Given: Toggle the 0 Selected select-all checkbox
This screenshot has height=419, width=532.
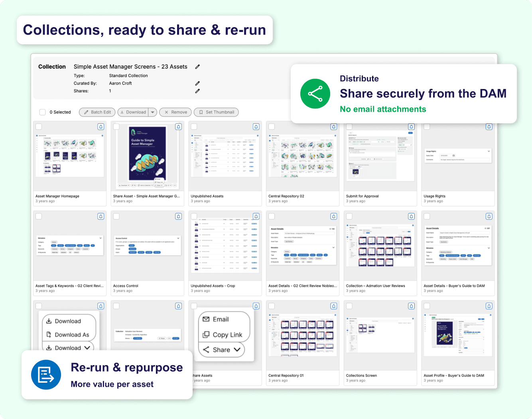Looking at the screenshot, I should [42, 112].
